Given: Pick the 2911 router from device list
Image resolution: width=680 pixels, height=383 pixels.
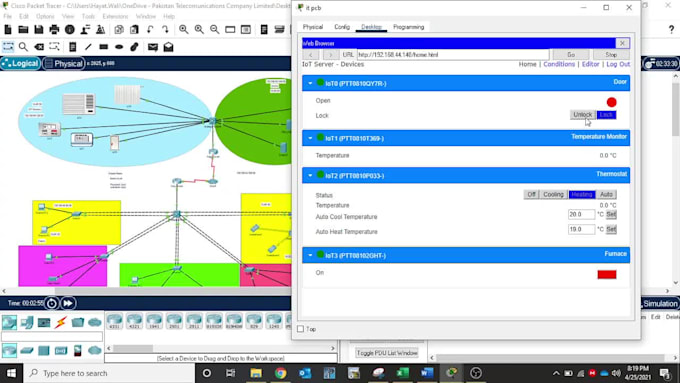Looking at the screenshot, I should (x=194, y=321).
